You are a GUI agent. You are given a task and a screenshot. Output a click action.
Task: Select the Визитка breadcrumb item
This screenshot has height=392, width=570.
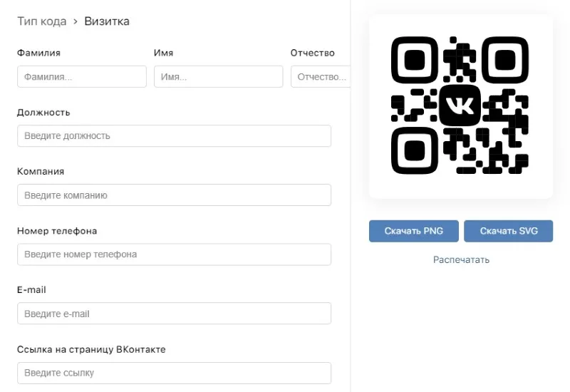coord(107,21)
